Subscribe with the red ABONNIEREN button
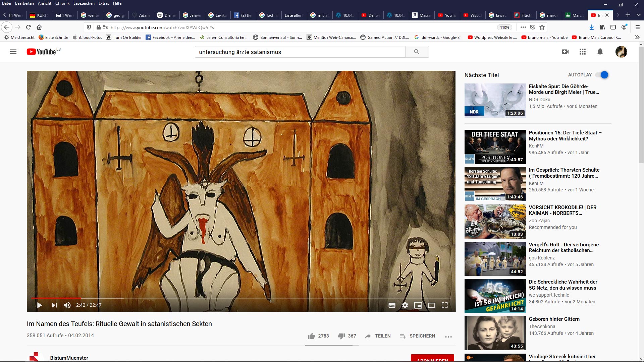Screen dimensions: 644x362 (432, 358)
